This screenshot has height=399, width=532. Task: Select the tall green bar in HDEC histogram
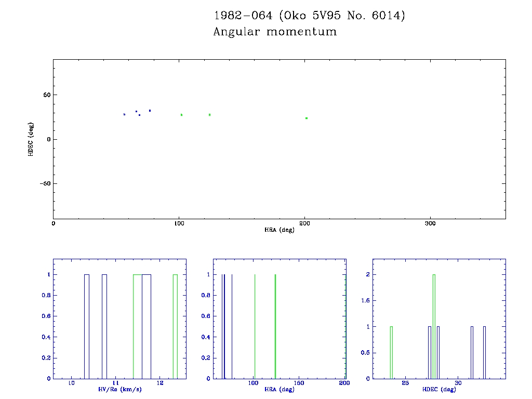[434, 326]
